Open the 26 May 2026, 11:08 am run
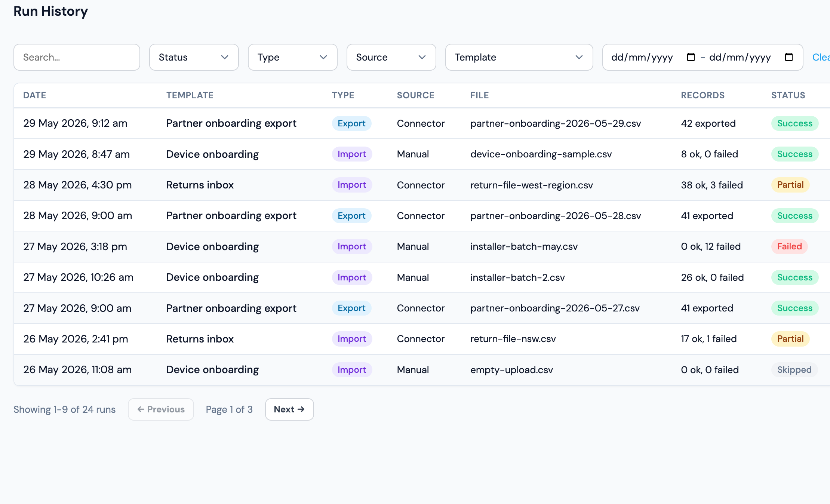830x504 pixels. pyautogui.click(x=422, y=370)
